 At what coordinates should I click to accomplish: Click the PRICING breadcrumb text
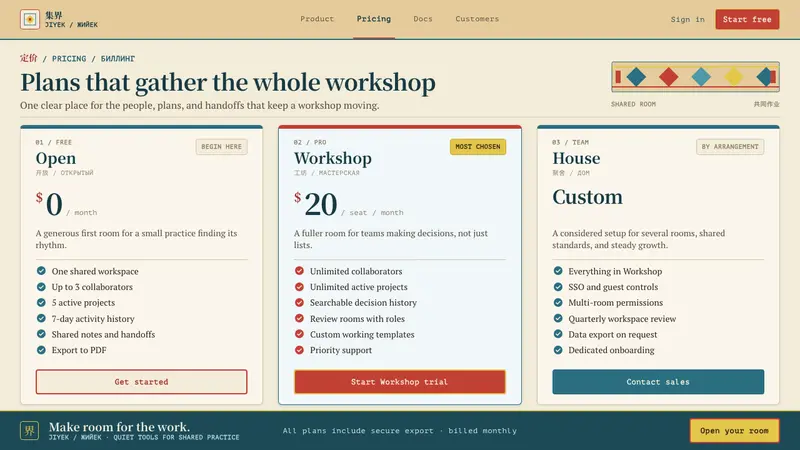[x=69, y=59]
